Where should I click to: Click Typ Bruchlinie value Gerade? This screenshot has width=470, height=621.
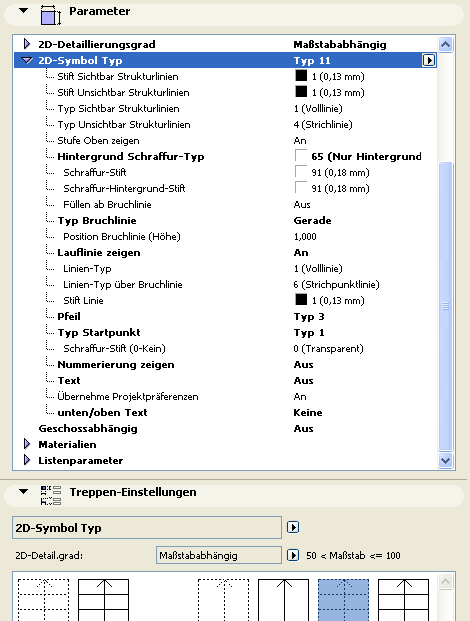tap(312, 221)
